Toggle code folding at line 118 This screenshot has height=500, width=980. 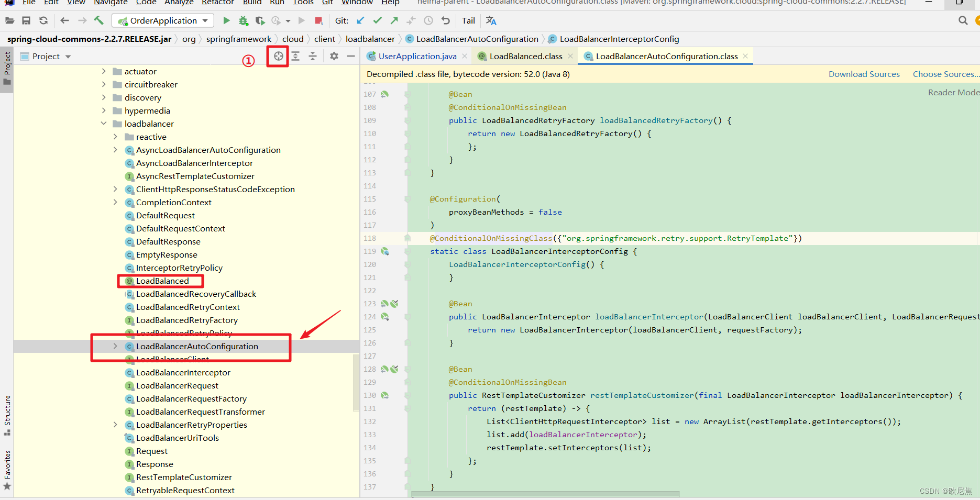pos(407,238)
